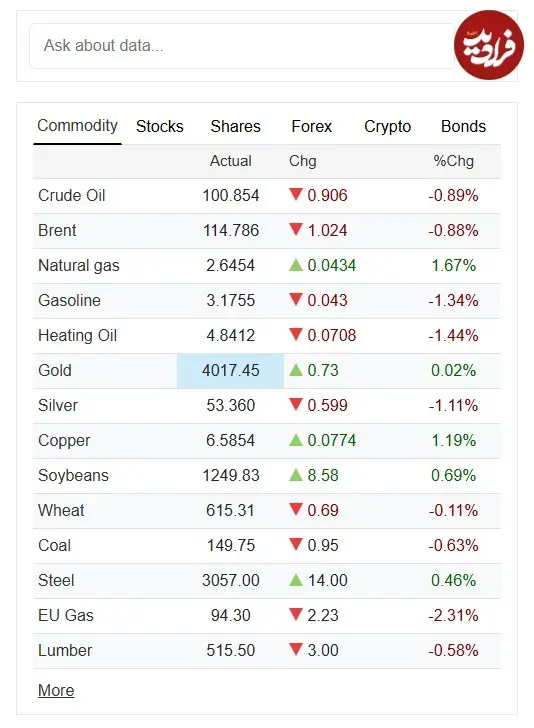
Task: Open the Heating Oil commodity link
Action: [x=78, y=335]
